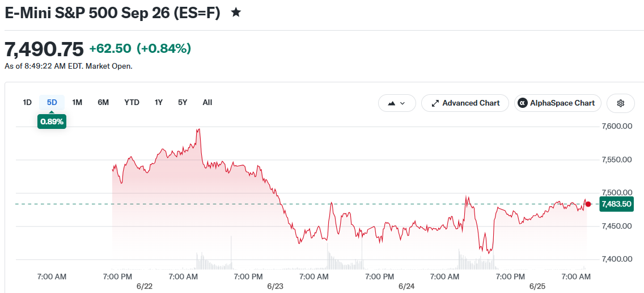644x293 pixels.
Task: Click the (+0.84%) percent change
Action: coord(164,49)
